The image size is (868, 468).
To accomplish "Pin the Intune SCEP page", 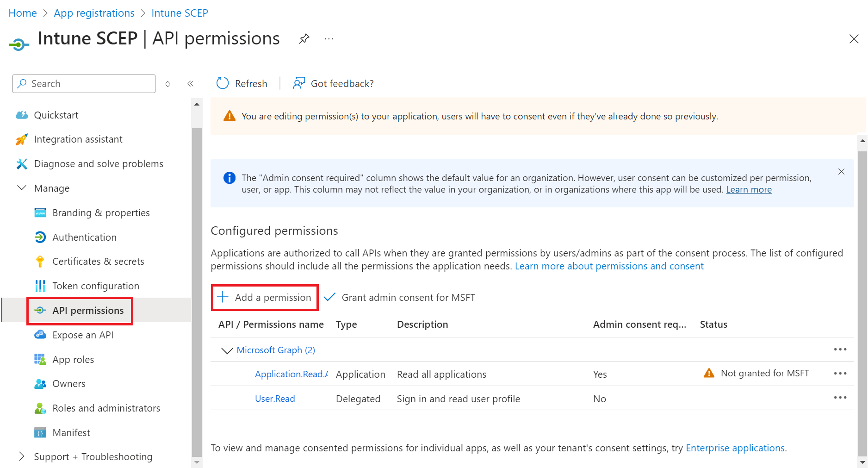I will click(x=304, y=39).
